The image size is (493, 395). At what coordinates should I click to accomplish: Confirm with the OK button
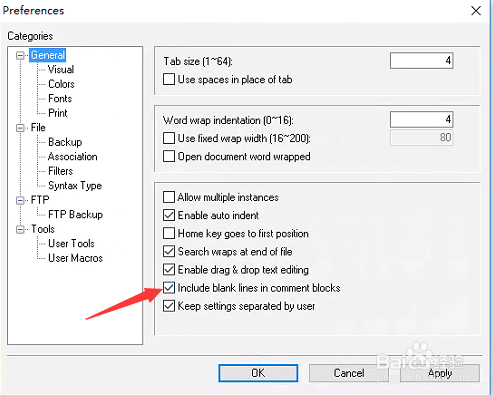click(x=258, y=373)
